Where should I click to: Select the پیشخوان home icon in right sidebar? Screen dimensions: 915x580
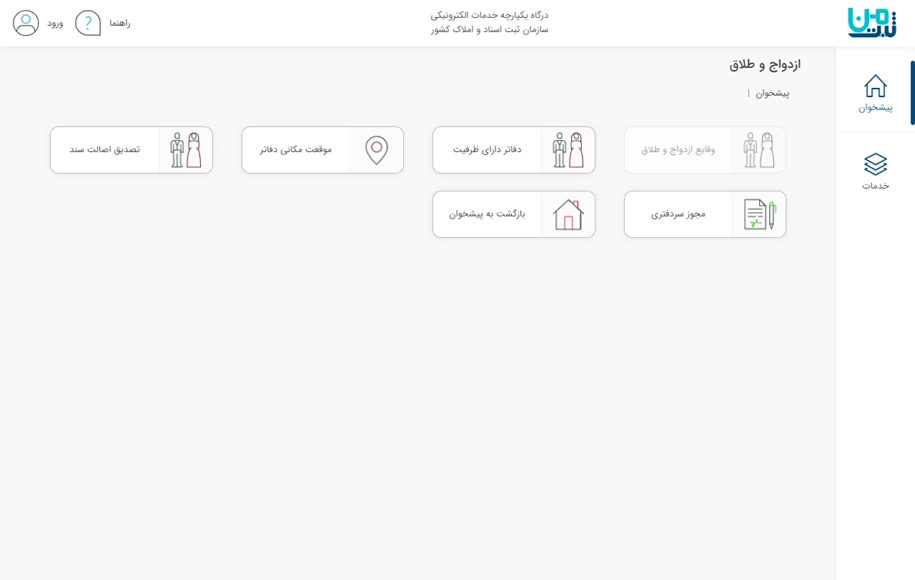pyautogui.click(x=875, y=88)
